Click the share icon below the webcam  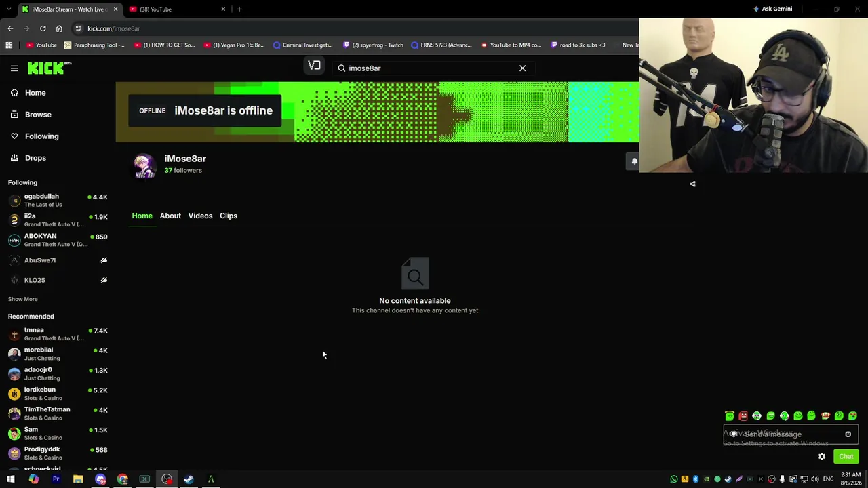tap(692, 184)
